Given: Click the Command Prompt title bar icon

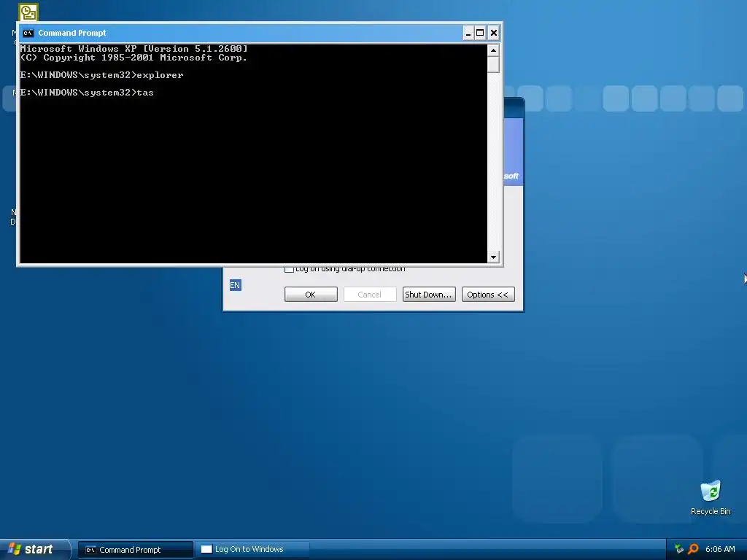Looking at the screenshot, I should click(28, 33).
